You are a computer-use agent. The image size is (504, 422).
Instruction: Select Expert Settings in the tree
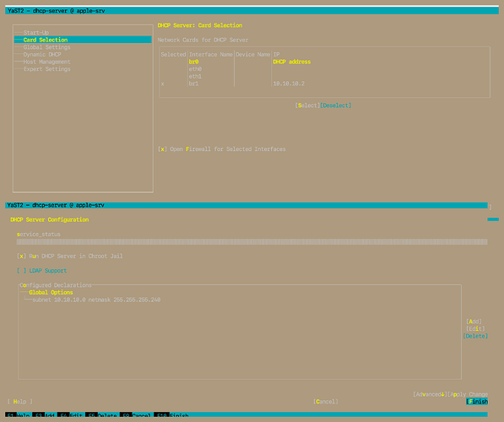tap(46, 69)
